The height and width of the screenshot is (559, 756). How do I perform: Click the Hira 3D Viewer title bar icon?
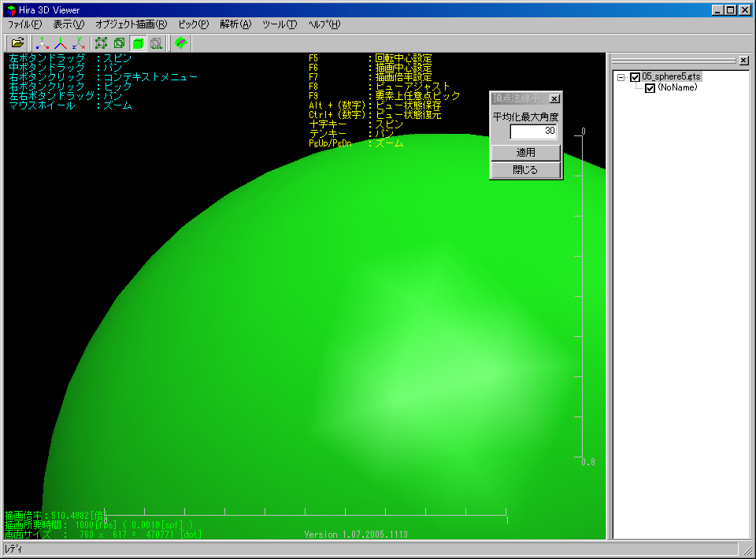point(10,9)
